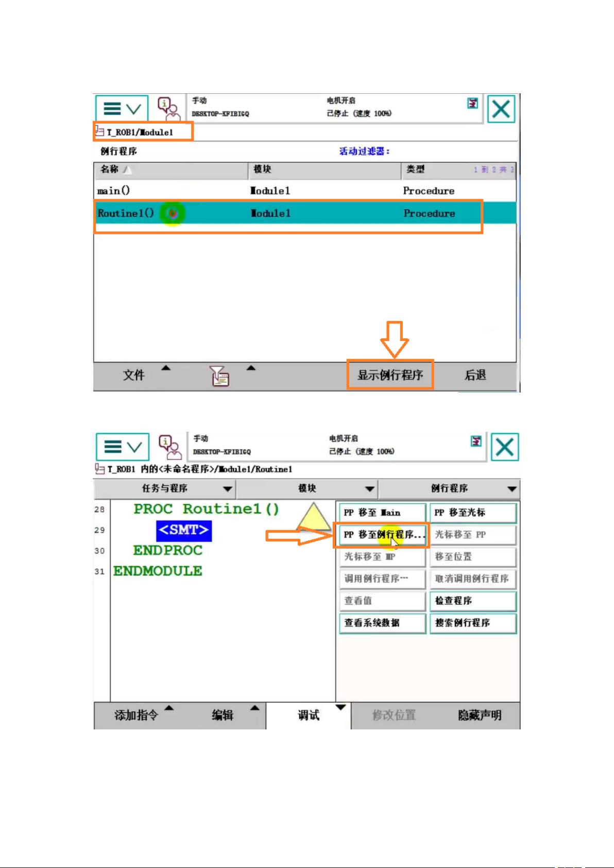Open the ABB main menu in top panel
614x868 pixels.
click(x=122, y=109)
